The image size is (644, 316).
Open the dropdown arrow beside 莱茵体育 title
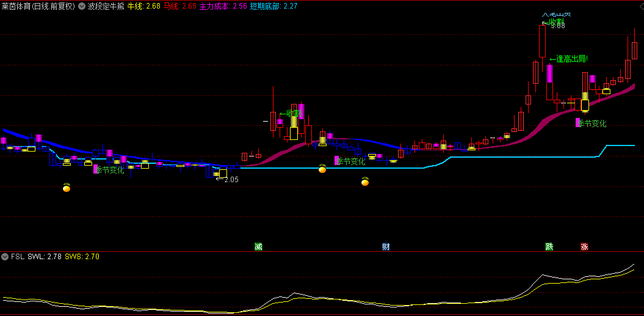pyautogui.click(x=82, y=6)
